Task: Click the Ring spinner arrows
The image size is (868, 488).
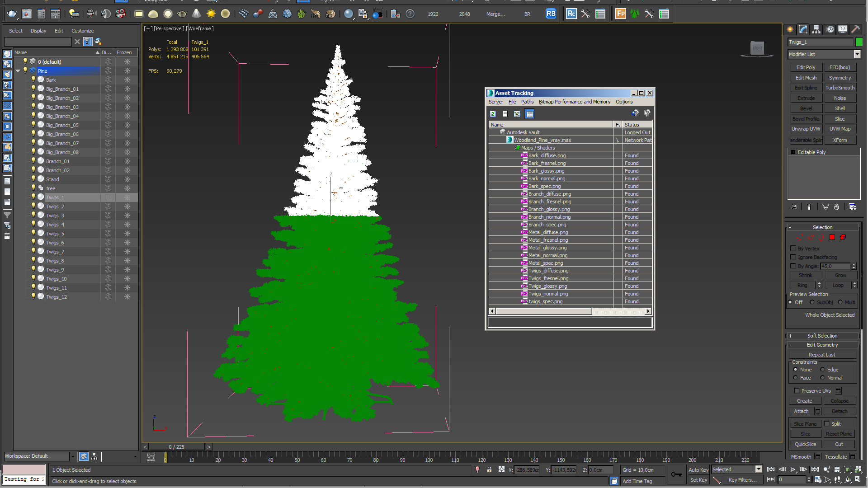Action: [x=819, y=285]
